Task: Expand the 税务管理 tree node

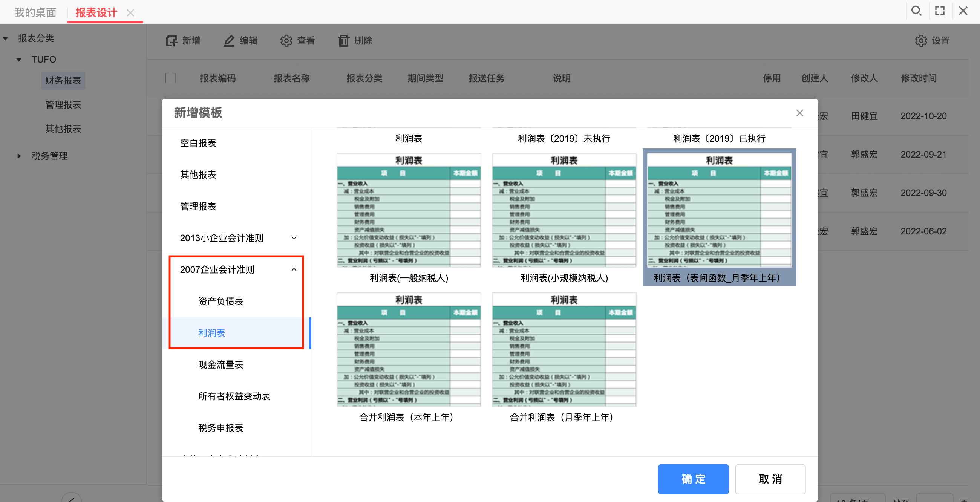Action: tap(19, 156)
